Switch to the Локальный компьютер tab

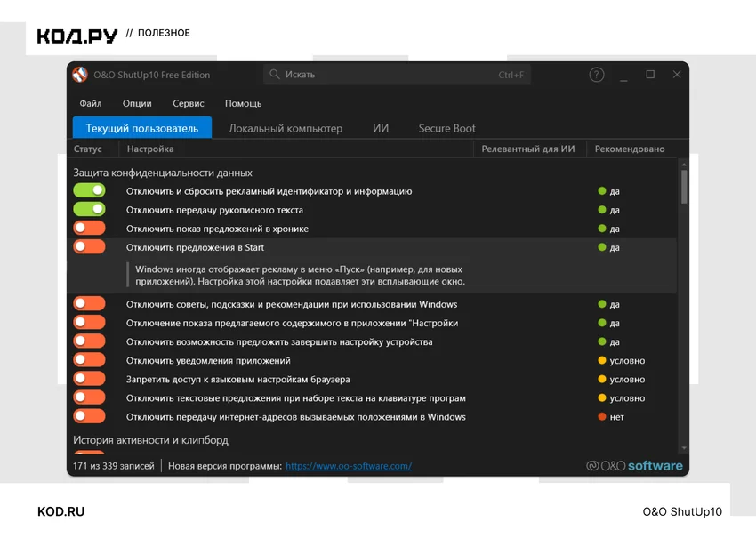tap(286, 128)
